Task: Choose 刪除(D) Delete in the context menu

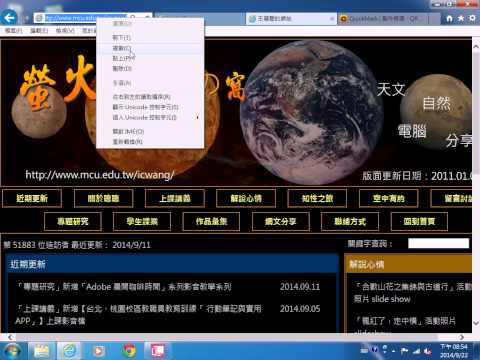Action: pos(150,68)
